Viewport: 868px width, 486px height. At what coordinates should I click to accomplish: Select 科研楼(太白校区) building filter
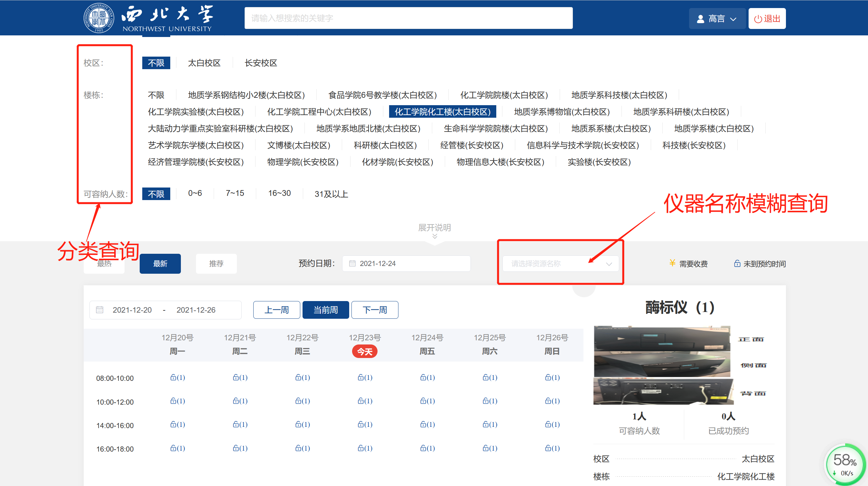(x=385, y=145)
